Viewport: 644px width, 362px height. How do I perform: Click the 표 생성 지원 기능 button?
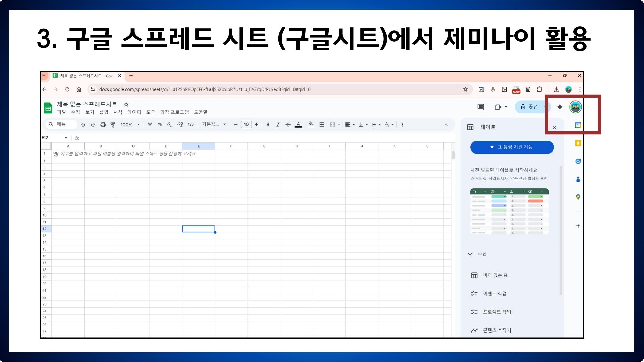click(512, 147)
